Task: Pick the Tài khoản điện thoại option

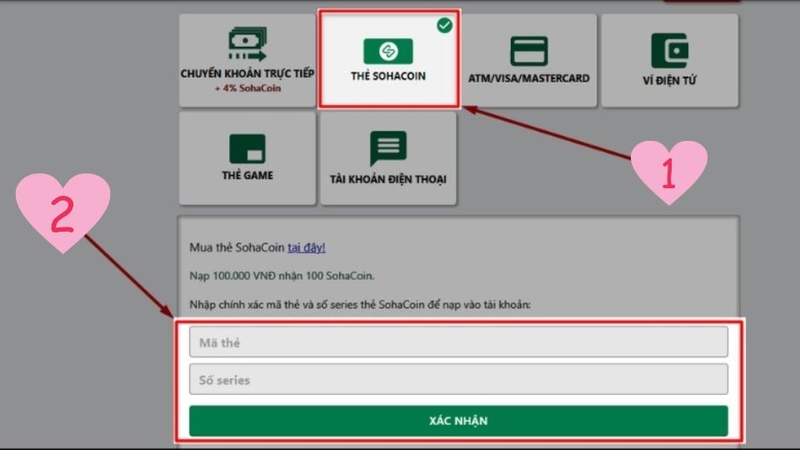Action: point(388,158)
